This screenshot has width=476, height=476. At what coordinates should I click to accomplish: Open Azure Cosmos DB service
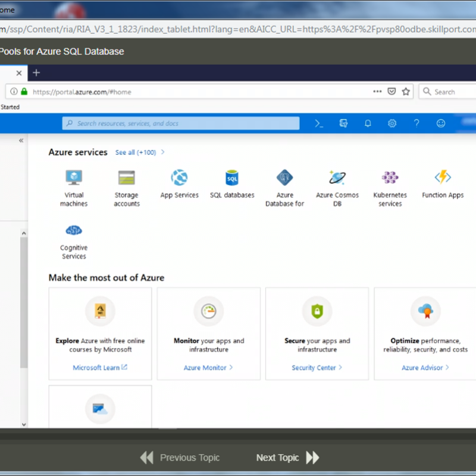tap(337, 188)
